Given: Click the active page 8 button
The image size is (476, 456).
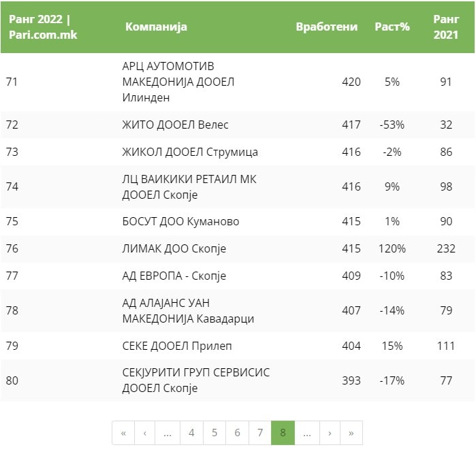Looking at the screenshot, I should (x=283, y=433).
